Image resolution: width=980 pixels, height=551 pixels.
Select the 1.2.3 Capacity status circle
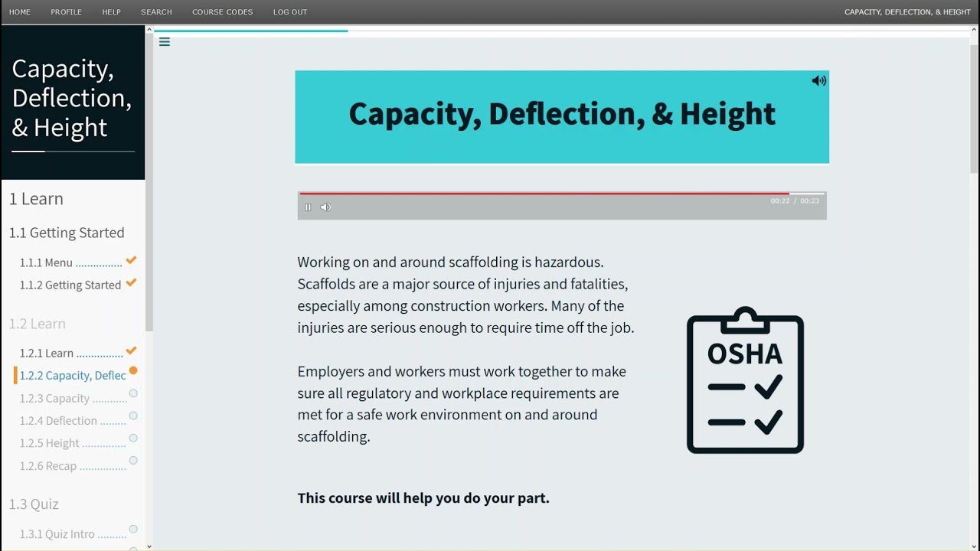[x=133, y=393]
